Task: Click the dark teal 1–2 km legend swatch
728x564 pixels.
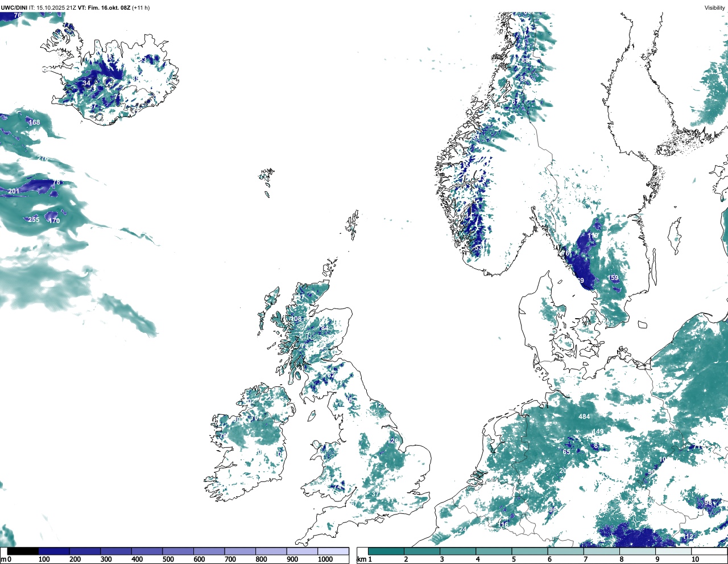Action: point(386,551)
